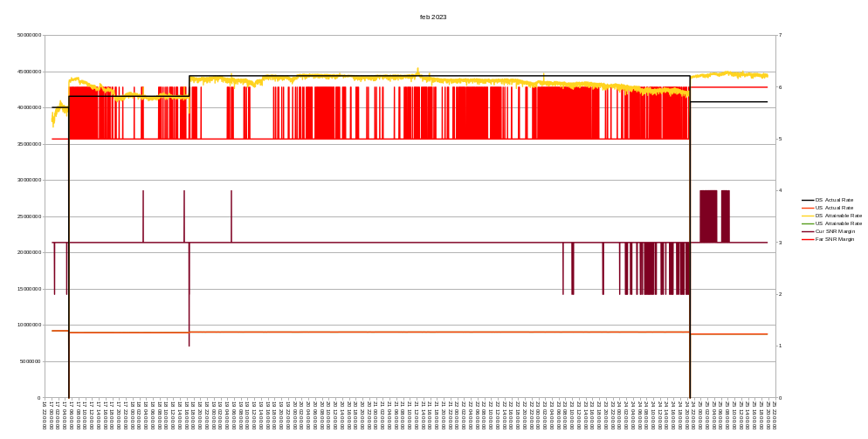
Task: Click the 35000000 label on left axis
Action: (29, 144)
